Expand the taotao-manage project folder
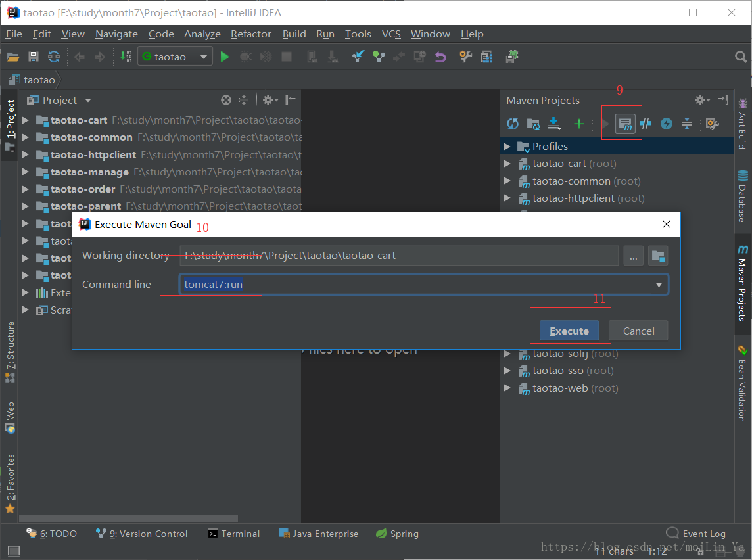 [26, 172]
